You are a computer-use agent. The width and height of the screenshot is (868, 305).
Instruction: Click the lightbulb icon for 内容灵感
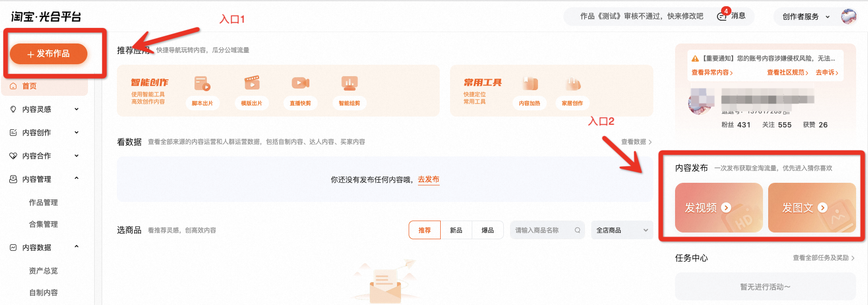(x=13, y=109)
